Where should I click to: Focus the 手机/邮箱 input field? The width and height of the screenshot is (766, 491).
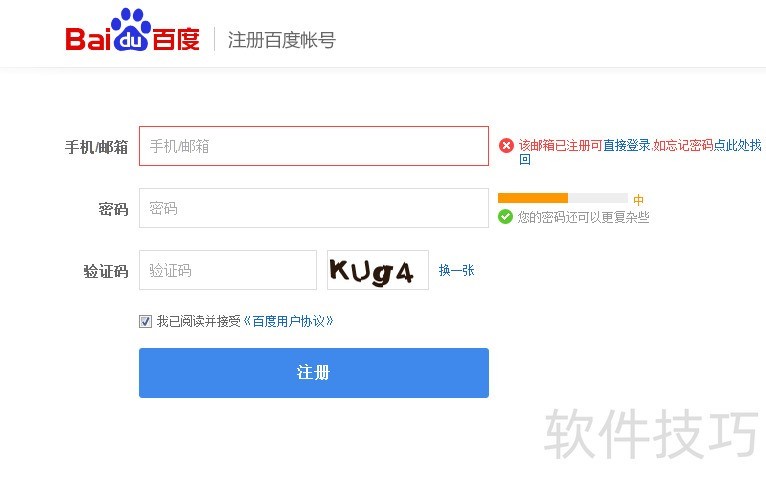313,146
